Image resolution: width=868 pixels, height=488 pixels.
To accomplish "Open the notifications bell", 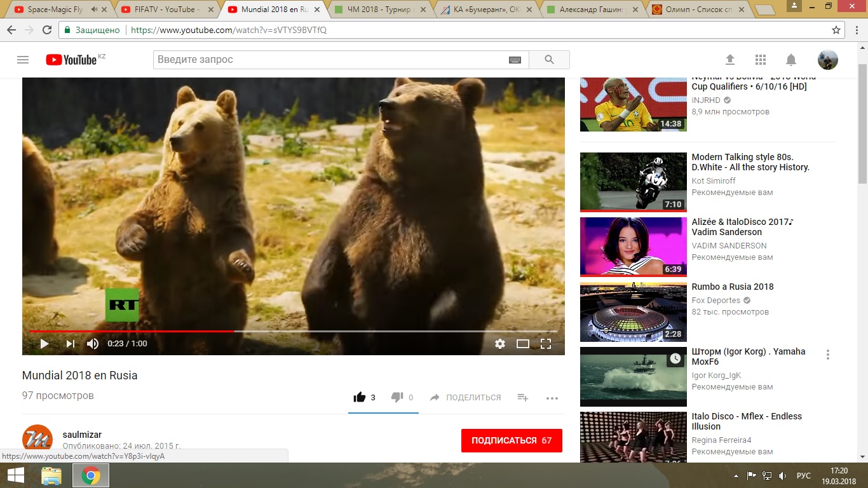I will [x=791, y=60].
